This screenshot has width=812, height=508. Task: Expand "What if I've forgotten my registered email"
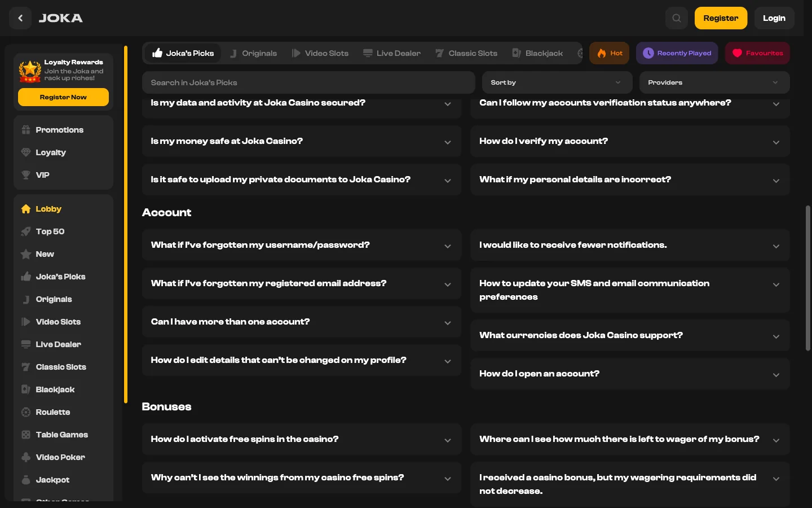point(302,283)
